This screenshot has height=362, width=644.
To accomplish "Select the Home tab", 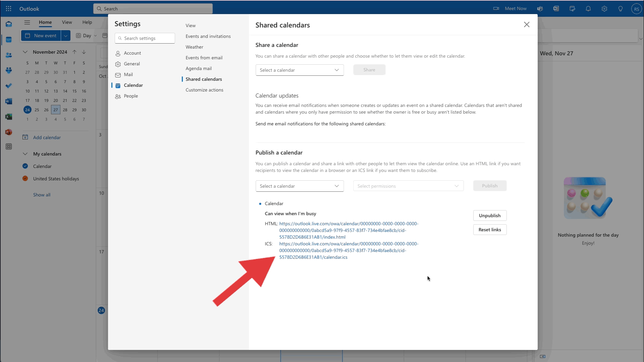I will pos(45,22).
